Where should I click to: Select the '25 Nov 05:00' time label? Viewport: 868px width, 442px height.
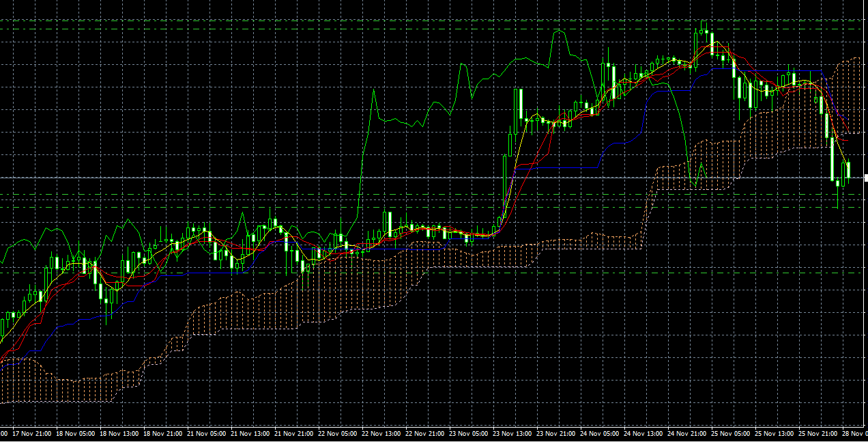pyautogui.click(x=731, y=433)
